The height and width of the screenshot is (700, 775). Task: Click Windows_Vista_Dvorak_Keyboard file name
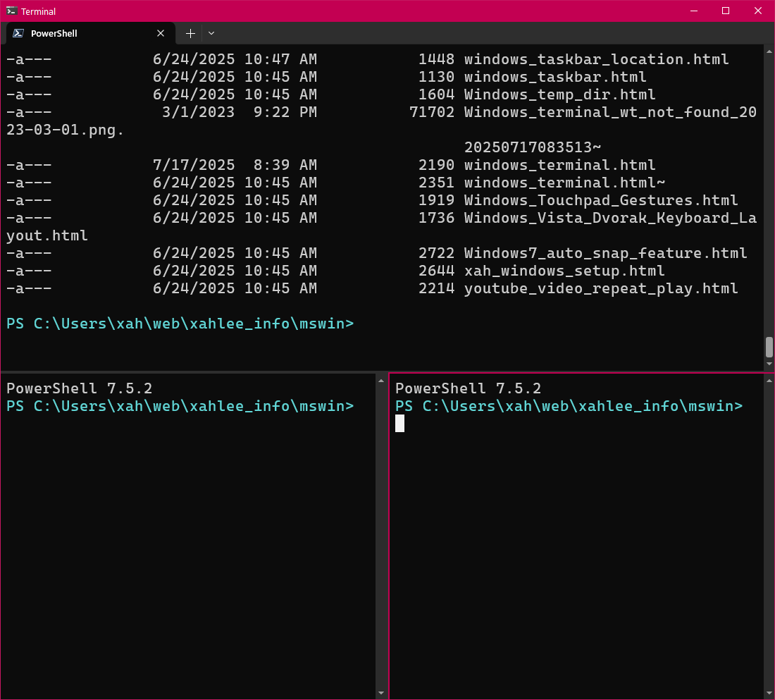point(610,218)
